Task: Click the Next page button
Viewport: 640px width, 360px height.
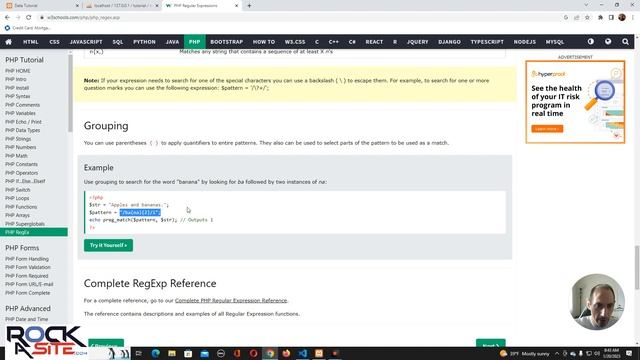Action: 491,344
